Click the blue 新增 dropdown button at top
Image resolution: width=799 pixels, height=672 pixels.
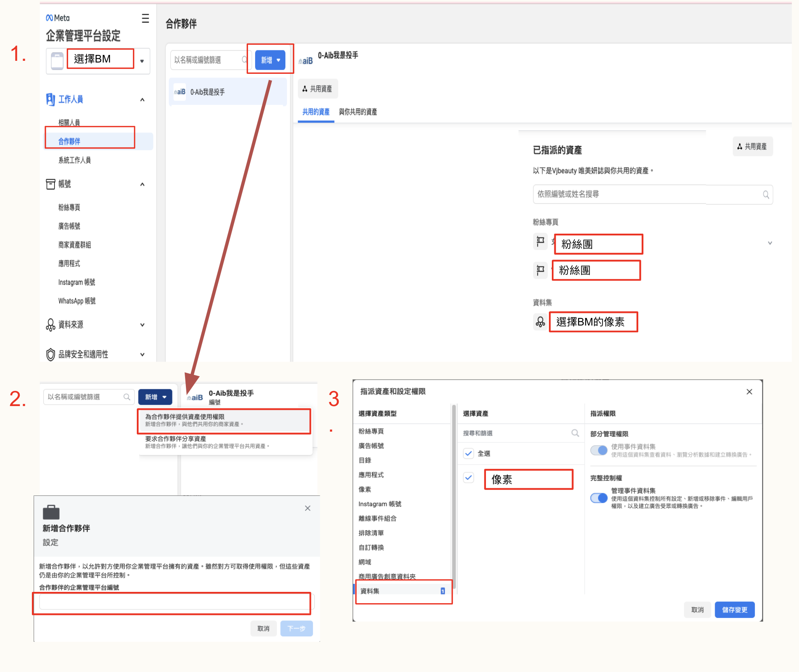point(270,60)
